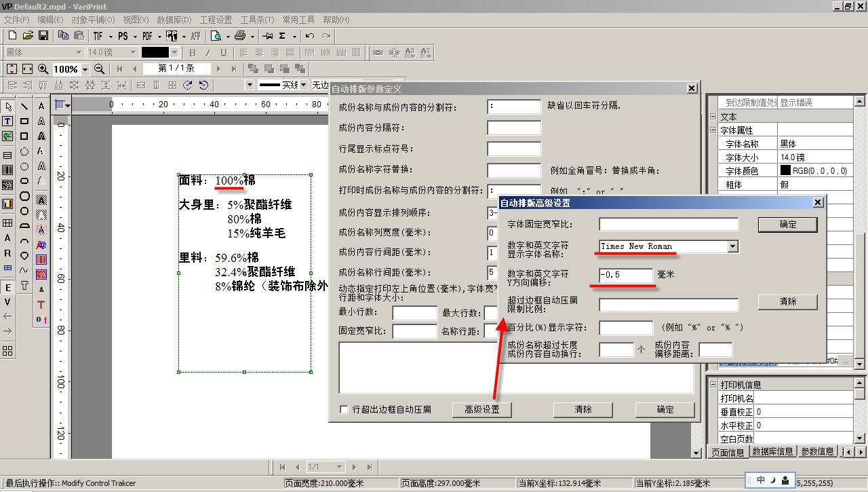Export as PS toolbar icon
The height and width of the screenshot is (492, 868).
(x=123, y=36)
